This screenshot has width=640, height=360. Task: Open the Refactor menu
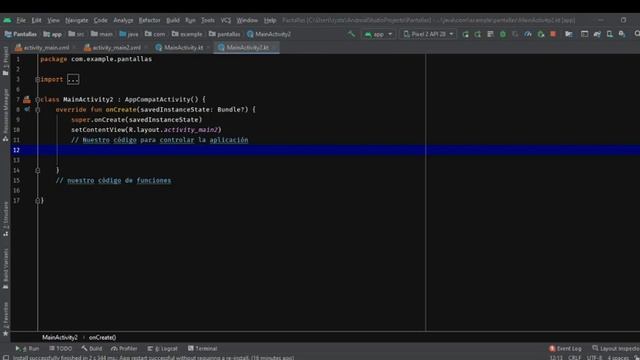pyautogui.click(x=149, y=20)
